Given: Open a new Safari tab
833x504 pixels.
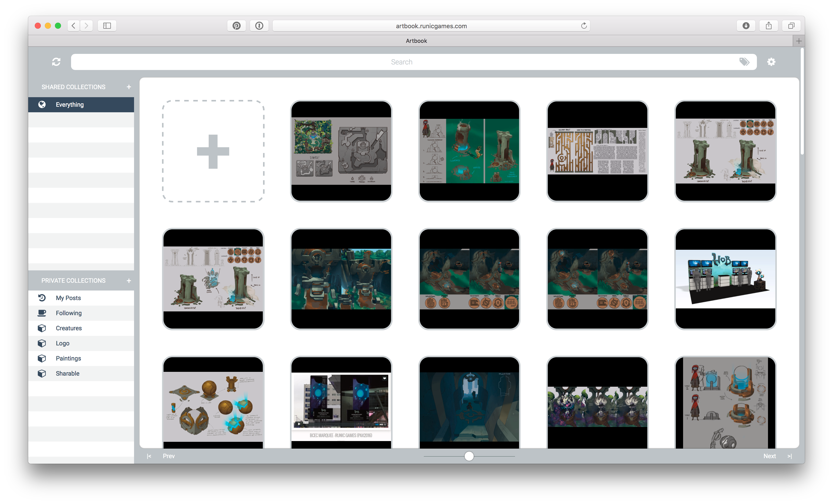Looking at the screenshot, I should coord(798,41).
